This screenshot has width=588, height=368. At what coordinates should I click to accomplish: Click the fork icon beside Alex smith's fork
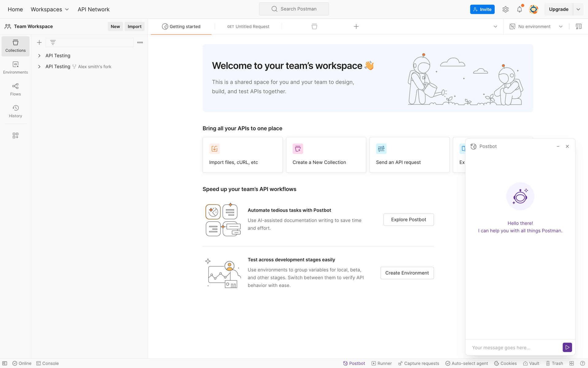point(74,67)
